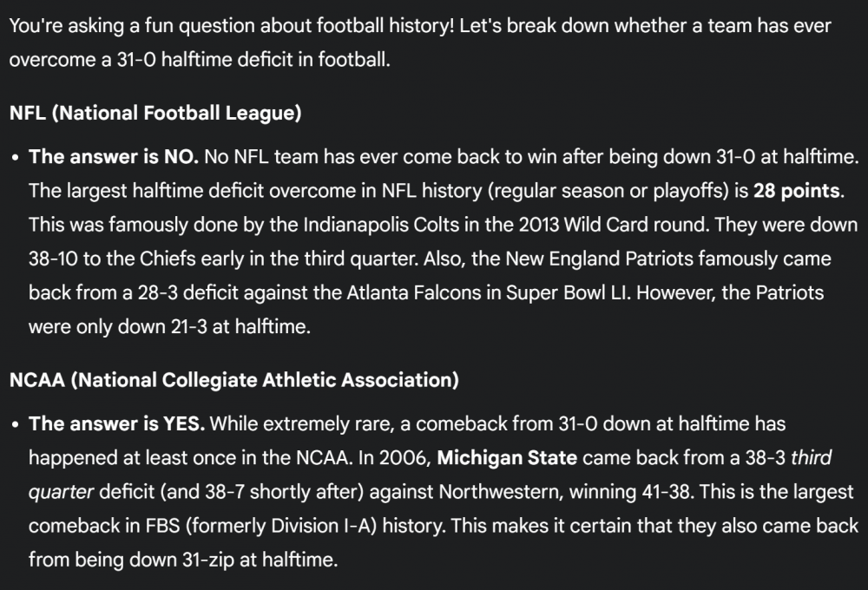Click the "NFL (National Football League)" heading
The image size is (868, 590).
(155, 112)
